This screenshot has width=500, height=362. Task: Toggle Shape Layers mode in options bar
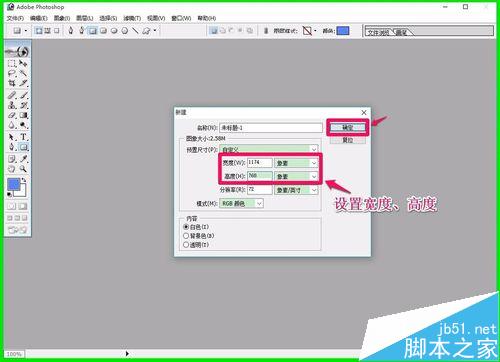point(39,31)
